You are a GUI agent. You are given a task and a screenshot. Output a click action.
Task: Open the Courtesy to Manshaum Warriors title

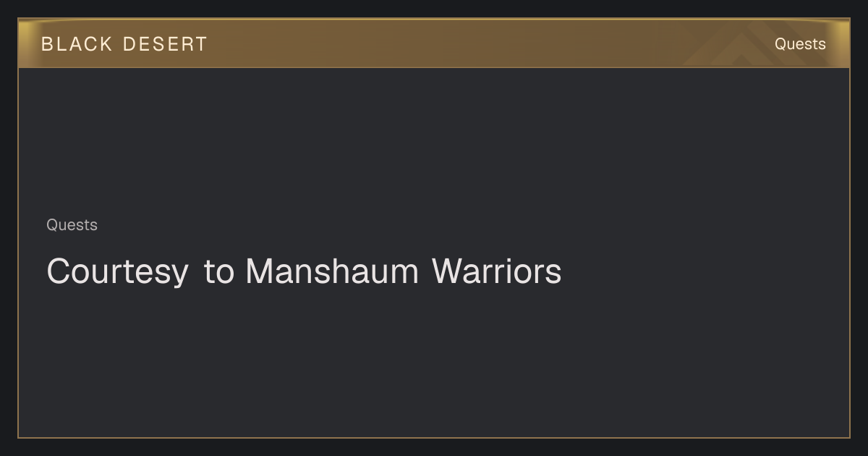click(x=304, y=271)
